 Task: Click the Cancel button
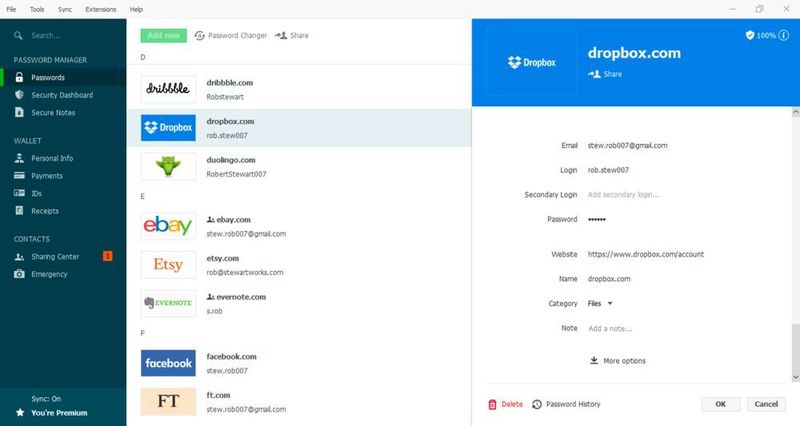pyautogui.click(x=766, y=404)
